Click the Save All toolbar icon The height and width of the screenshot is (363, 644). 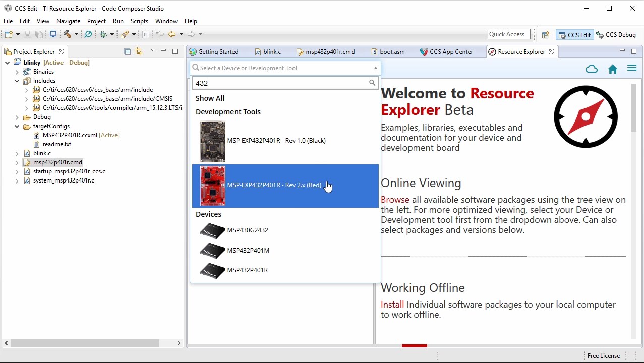click(x=39, y=34)
